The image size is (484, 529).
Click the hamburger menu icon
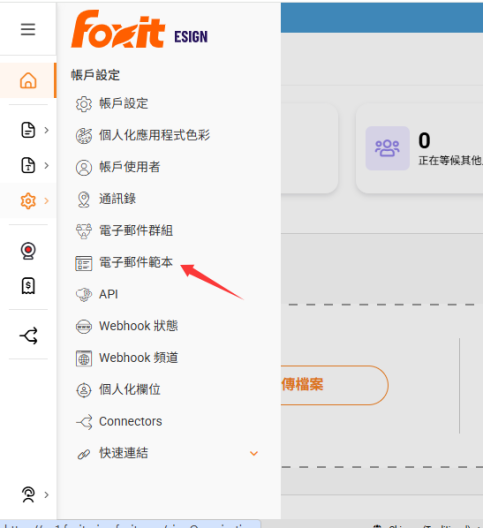28,29
